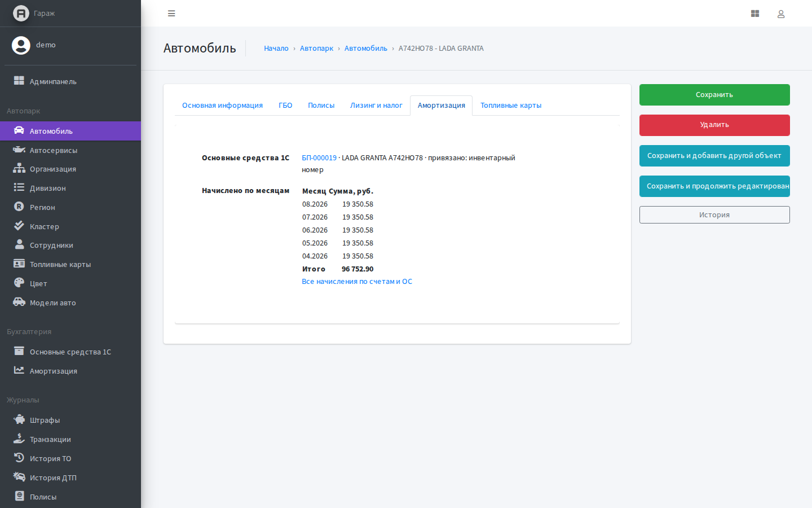Click the 08.2026 month row

[x=338, y=204]
